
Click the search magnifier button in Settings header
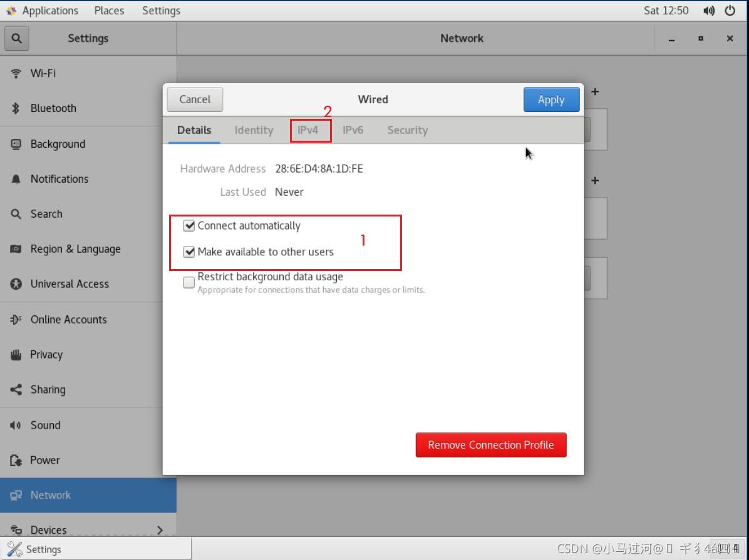tap(16, 38)
